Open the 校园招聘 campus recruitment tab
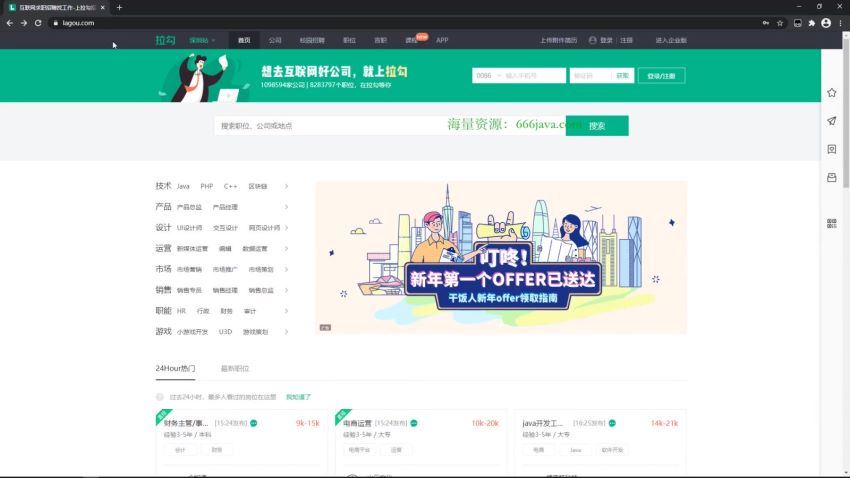Viewport: 850px width, 478px height. (312, 41)
